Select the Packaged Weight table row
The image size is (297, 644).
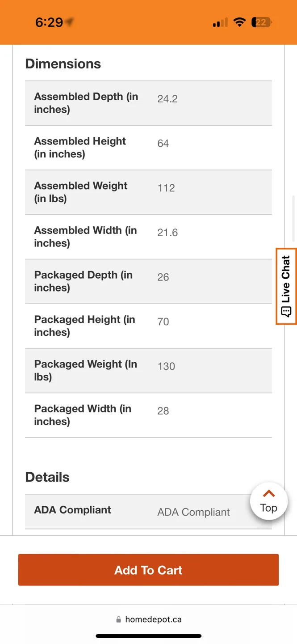148,371
